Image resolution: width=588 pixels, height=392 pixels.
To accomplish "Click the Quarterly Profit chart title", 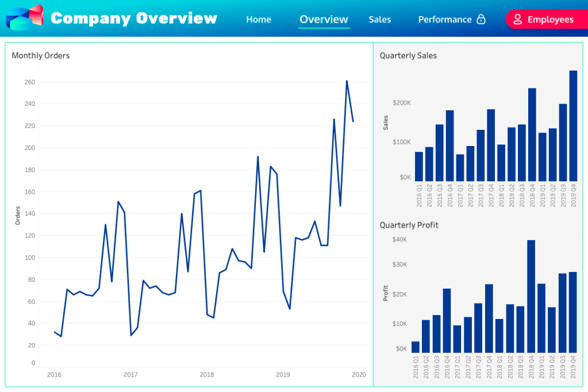I will point(409,225).
